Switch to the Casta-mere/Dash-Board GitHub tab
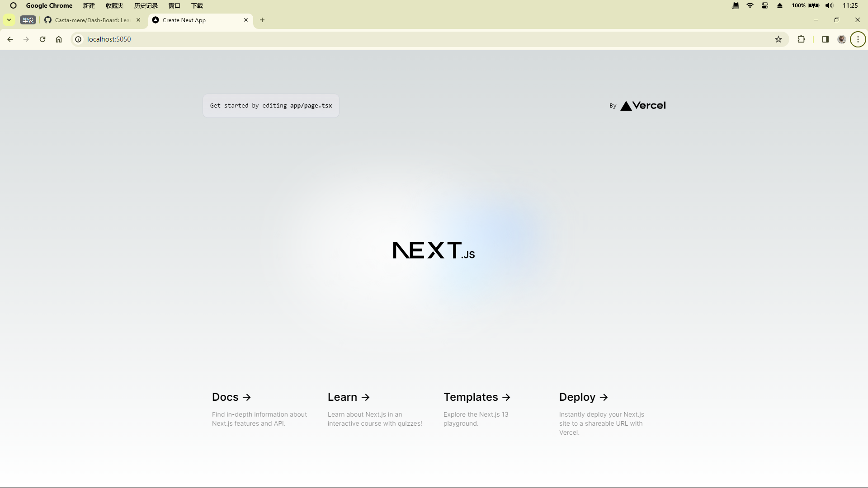The width and height of the screenshot is (868, 488). [93, 20]
